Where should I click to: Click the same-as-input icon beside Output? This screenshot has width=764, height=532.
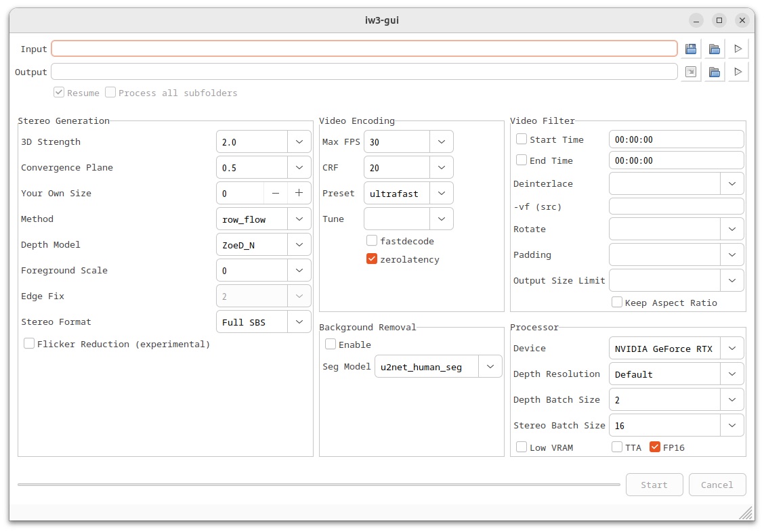click(x=690, y=72)
